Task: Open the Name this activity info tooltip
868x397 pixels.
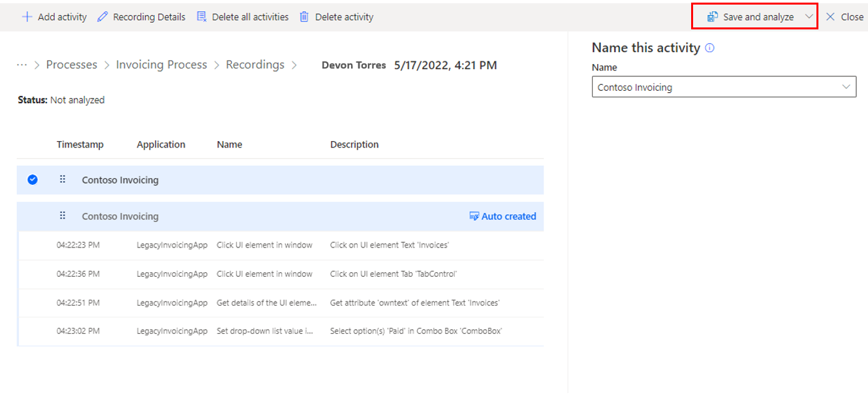Action: point(711,47)
